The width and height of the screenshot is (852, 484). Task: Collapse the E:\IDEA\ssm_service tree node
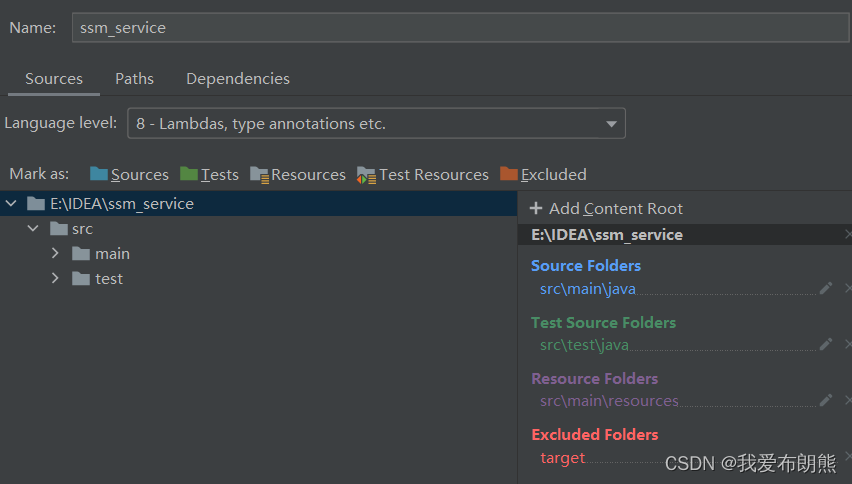(11, 204)
